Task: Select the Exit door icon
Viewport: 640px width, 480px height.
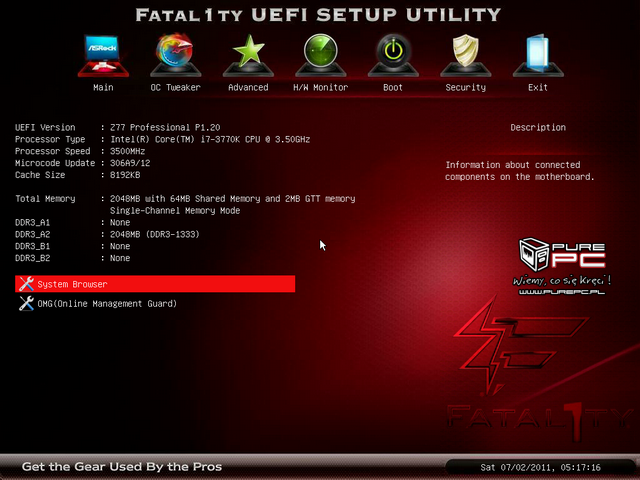Action: pyautogui.click(x=538, y=56)
